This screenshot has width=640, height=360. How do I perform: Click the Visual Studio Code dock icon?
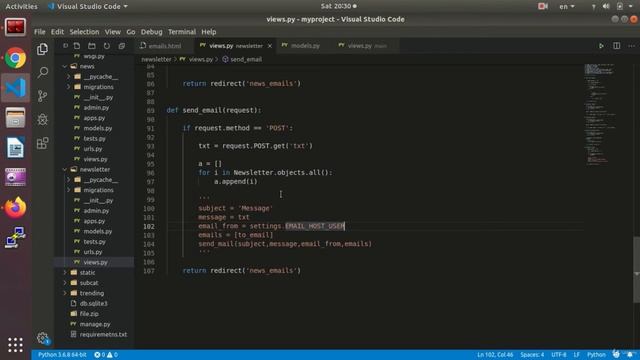pos(16,88)
